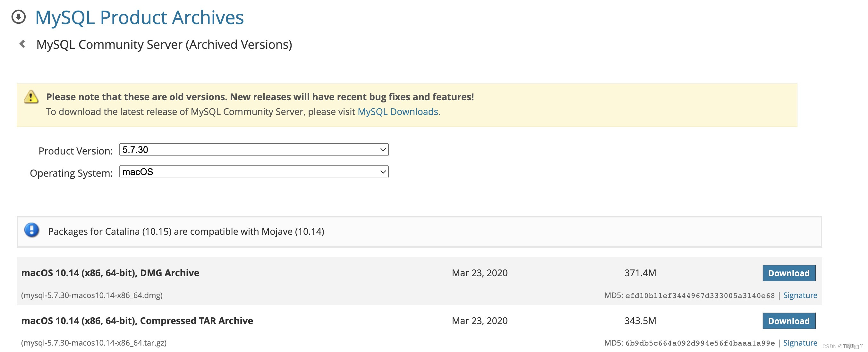Click the bold old versions warning text
Image resolution: width=868 pixels, height=352 pixels.
point(260,97)
